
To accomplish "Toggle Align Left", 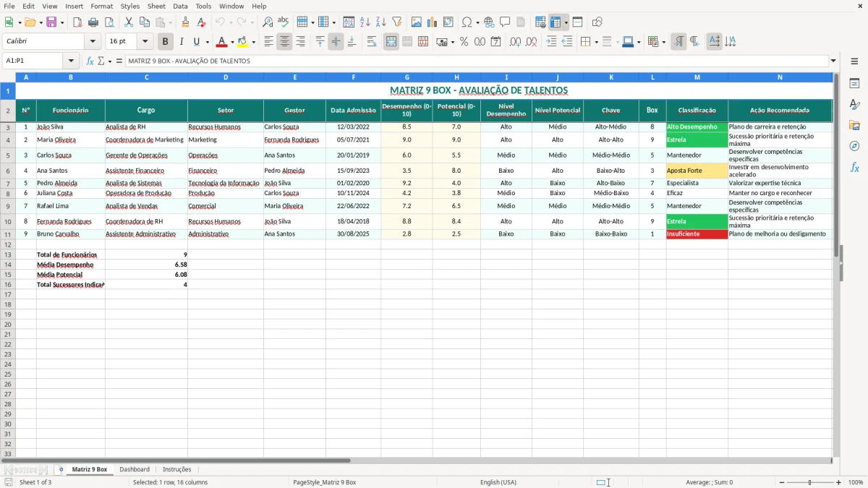I will (x=268, y=42).
